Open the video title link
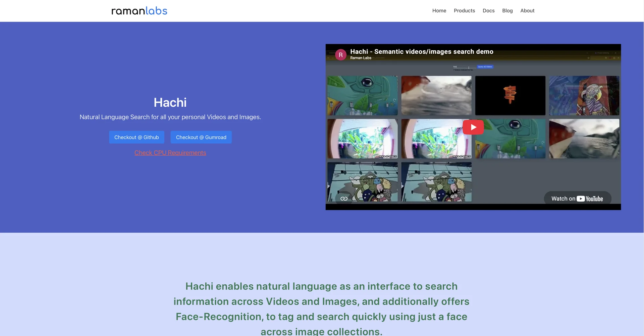644x336 pixels. [422, 52]
